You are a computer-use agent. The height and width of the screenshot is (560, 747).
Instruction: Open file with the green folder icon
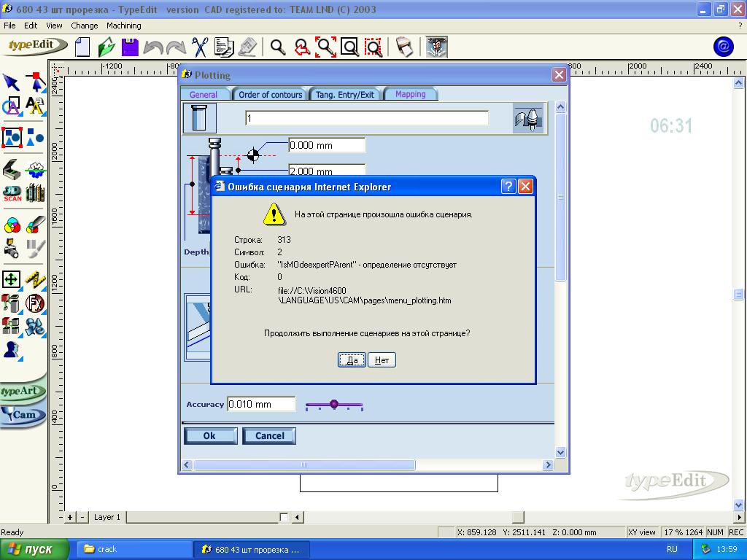pyautogui.click(x=107, y=47)
